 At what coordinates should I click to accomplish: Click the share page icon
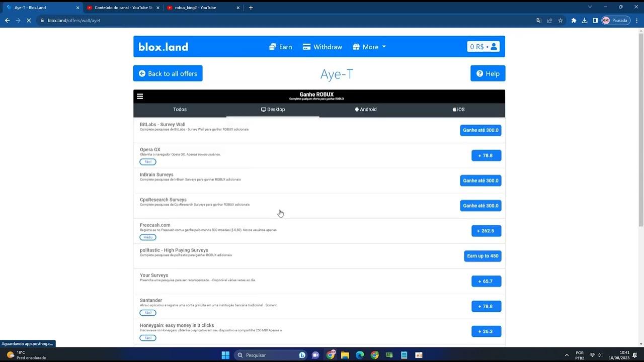pos(549,21)
